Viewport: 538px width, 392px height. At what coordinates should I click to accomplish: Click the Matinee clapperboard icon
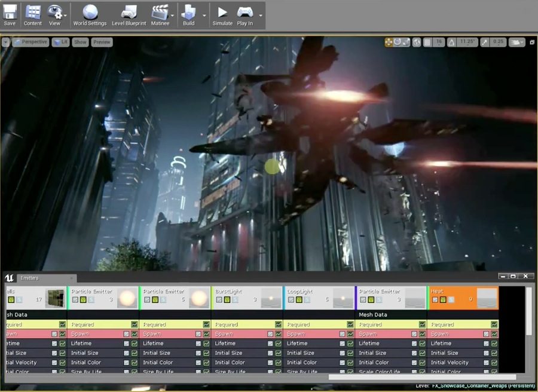pyautogui.click(x=159, y=12)
